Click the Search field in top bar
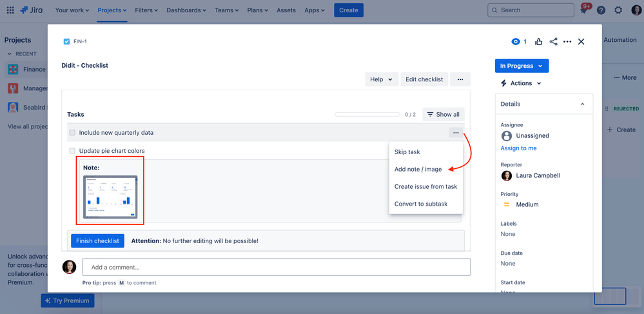Viewport: 644px width, 314px height. pyautogui.click(x=531, y=10)
